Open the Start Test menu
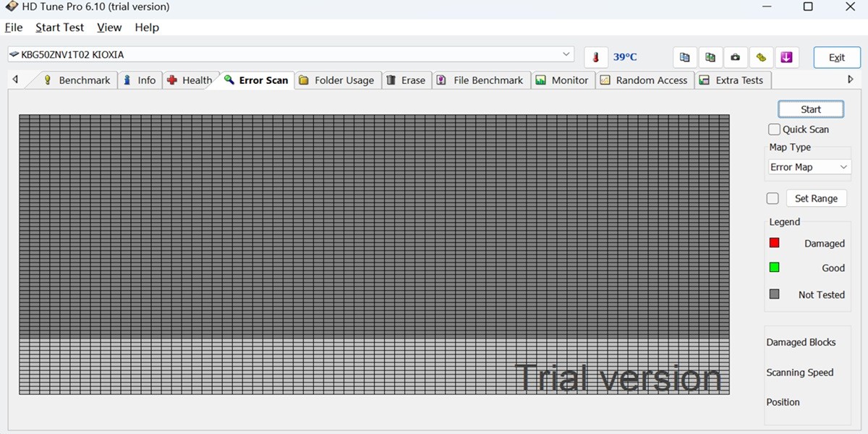Screen dimensions: 868x434 [60, 27]
